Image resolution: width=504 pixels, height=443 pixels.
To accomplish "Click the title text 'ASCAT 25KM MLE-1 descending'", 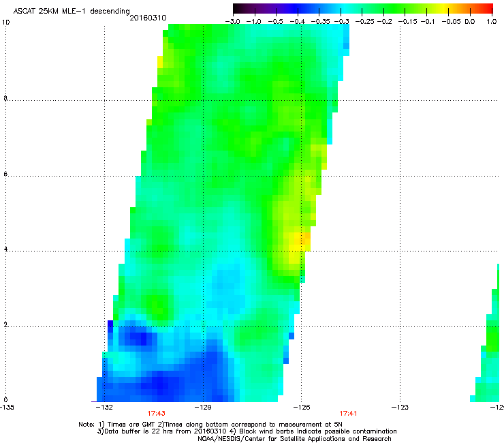I will 72,11.
